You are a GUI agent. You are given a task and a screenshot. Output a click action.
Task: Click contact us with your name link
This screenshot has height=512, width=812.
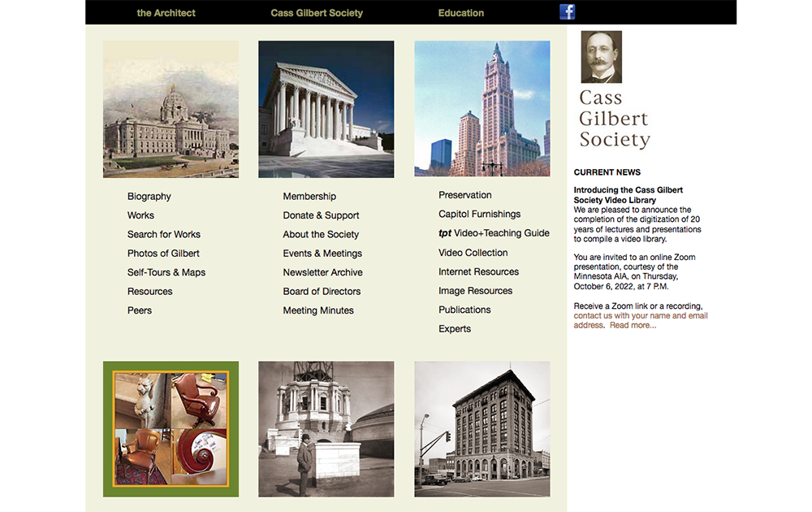(x=640, y=315)
